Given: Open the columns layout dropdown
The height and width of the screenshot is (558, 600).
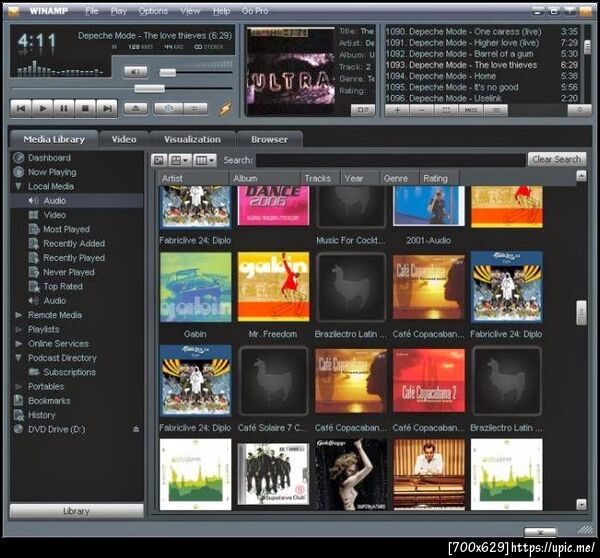Looking at the screenshot, I should tap(204, 160).
